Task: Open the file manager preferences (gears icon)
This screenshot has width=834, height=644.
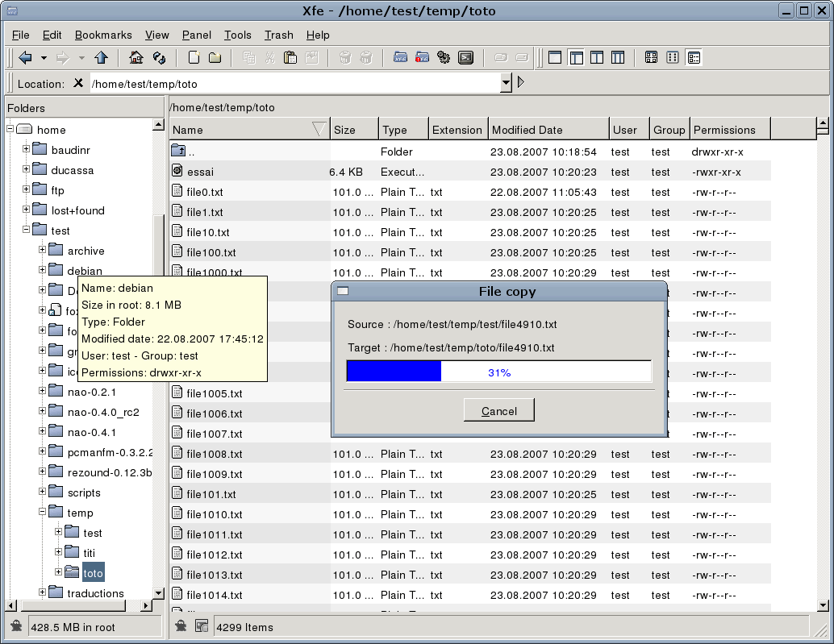Action: pos(443,57)
